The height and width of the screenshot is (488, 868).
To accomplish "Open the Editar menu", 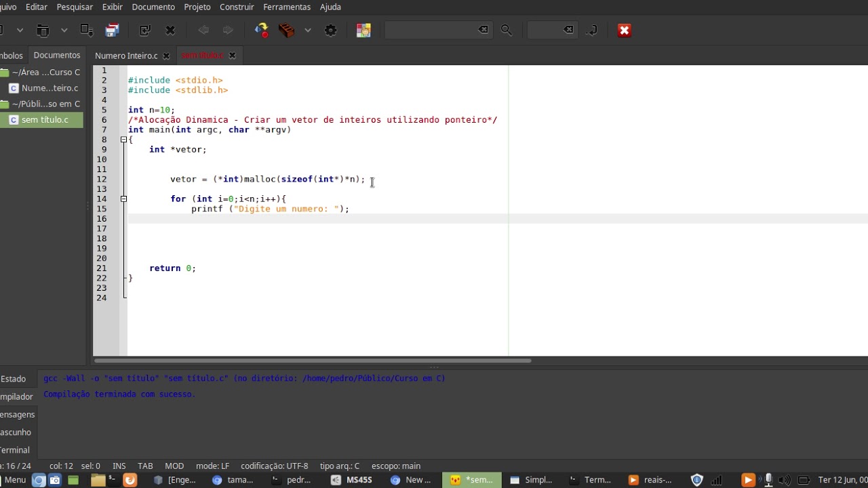I will 37,7.
